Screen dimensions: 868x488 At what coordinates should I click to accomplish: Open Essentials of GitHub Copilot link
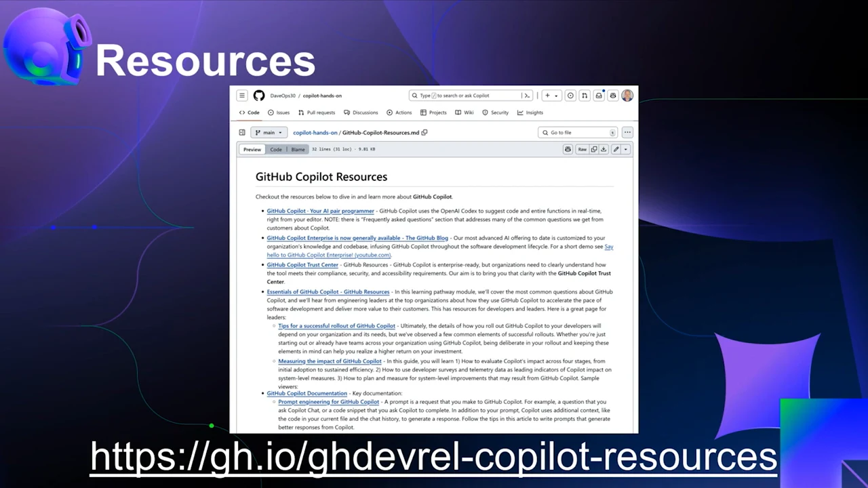coord(328,292)
